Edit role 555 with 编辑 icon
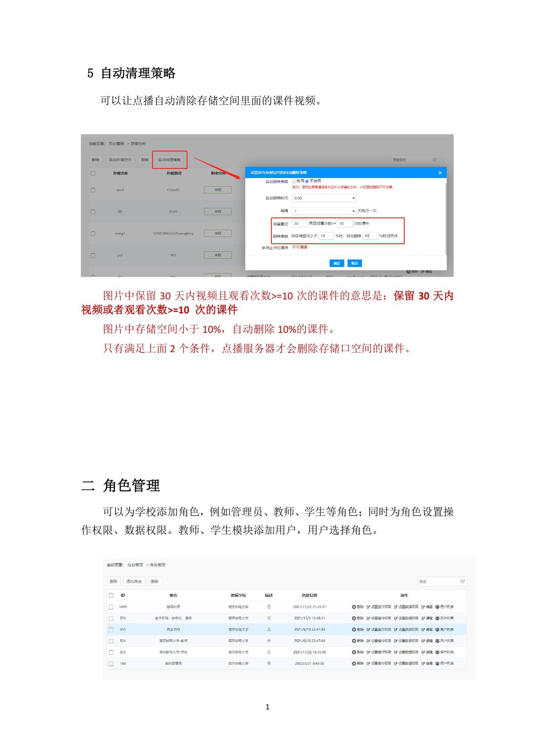Viewport: 535px width, 756px height. click(427, 629)
